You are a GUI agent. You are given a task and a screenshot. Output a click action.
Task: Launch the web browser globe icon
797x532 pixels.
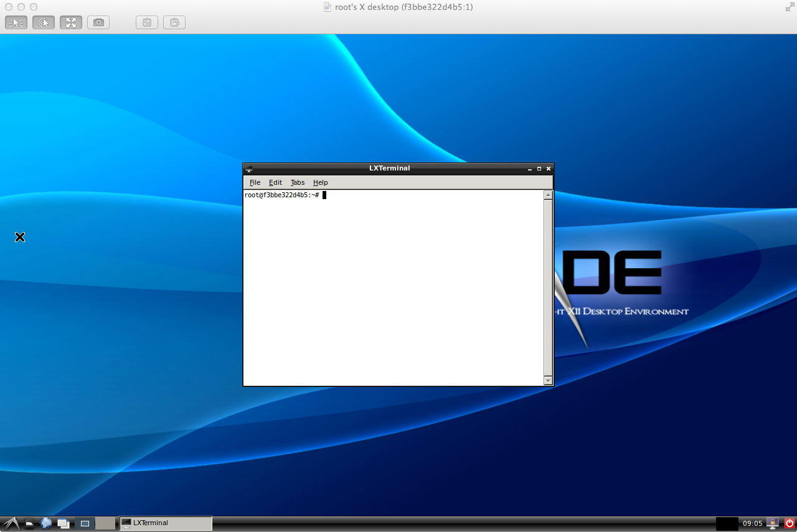46,523
